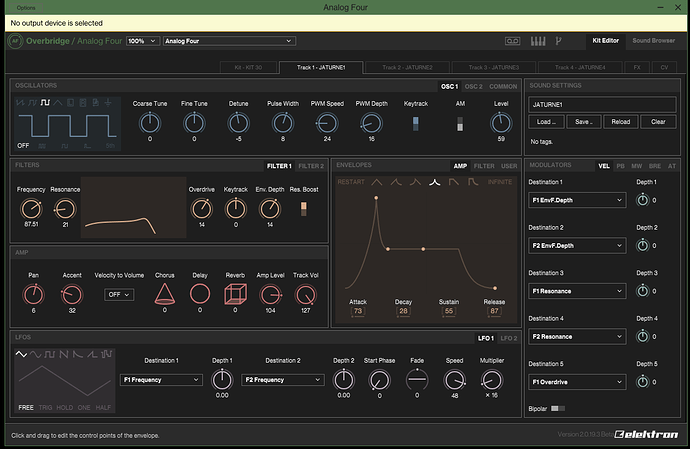The image size is (690, 449).
Task: Select the pulse oscillator waveform icon
Action: point(45,103)
